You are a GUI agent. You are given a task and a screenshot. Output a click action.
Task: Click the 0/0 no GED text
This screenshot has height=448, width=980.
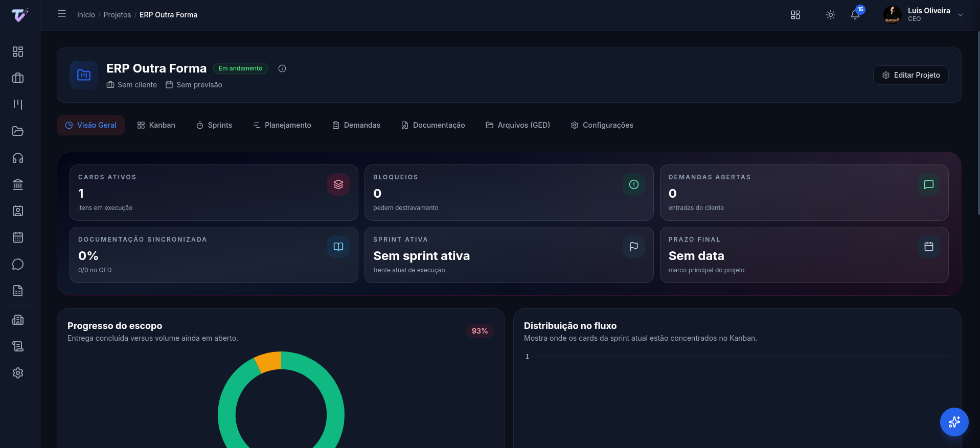95,270
